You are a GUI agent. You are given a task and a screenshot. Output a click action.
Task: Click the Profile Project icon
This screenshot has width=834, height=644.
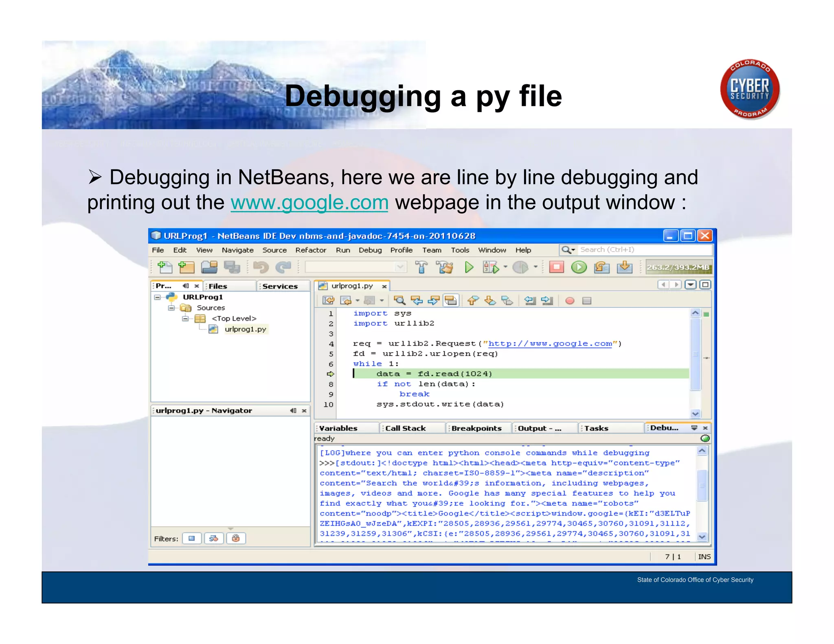point(520,267)
